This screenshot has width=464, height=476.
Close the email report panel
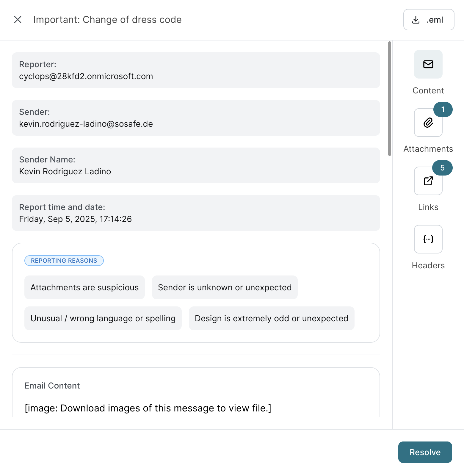(x=18, y=20)
